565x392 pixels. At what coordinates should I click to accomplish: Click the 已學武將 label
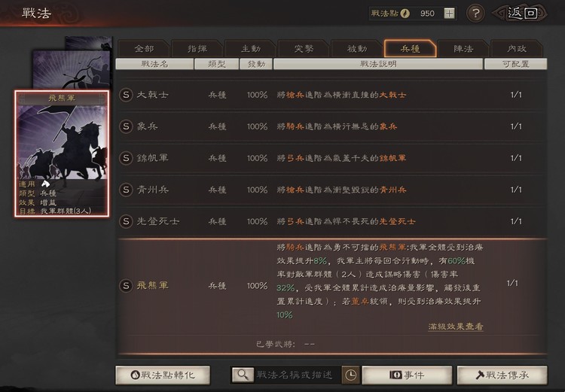pos(275,344)
